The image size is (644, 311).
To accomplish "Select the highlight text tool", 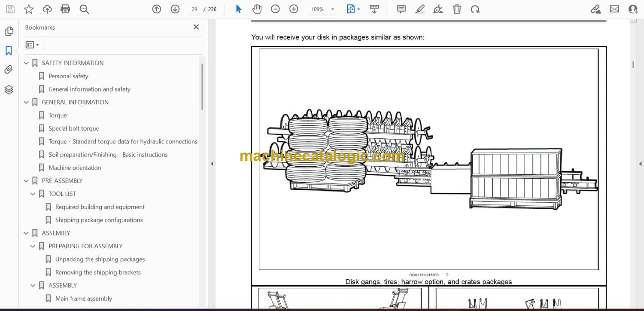I will coord(420,9).
